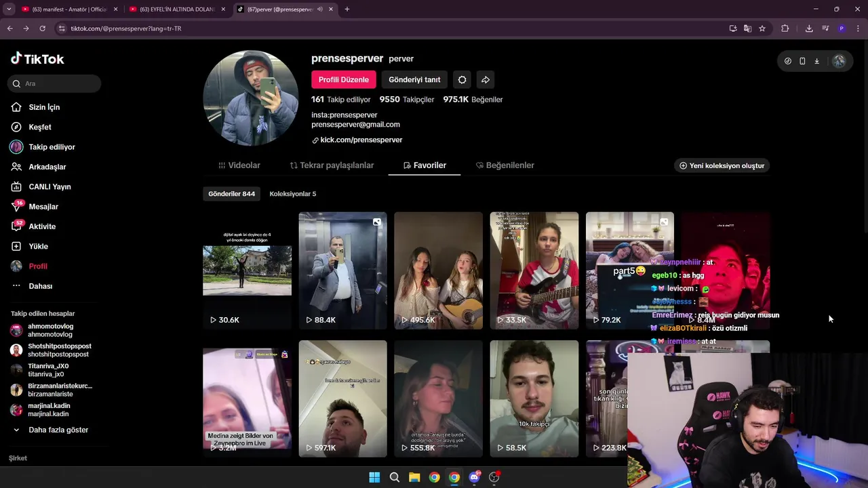The height and width of the screenshot is (488, 868).
Task: Open Mesajlar inbox
Action: [43, 207]
